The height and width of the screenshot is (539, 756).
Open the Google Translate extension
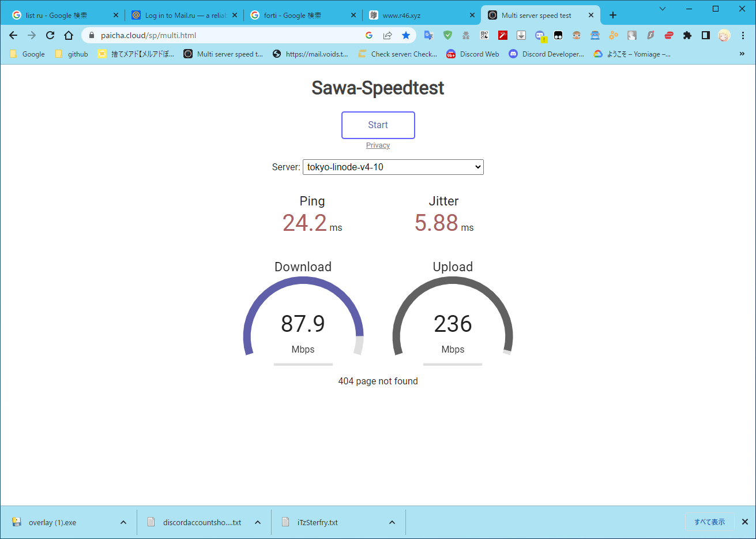tap(428, 35)
